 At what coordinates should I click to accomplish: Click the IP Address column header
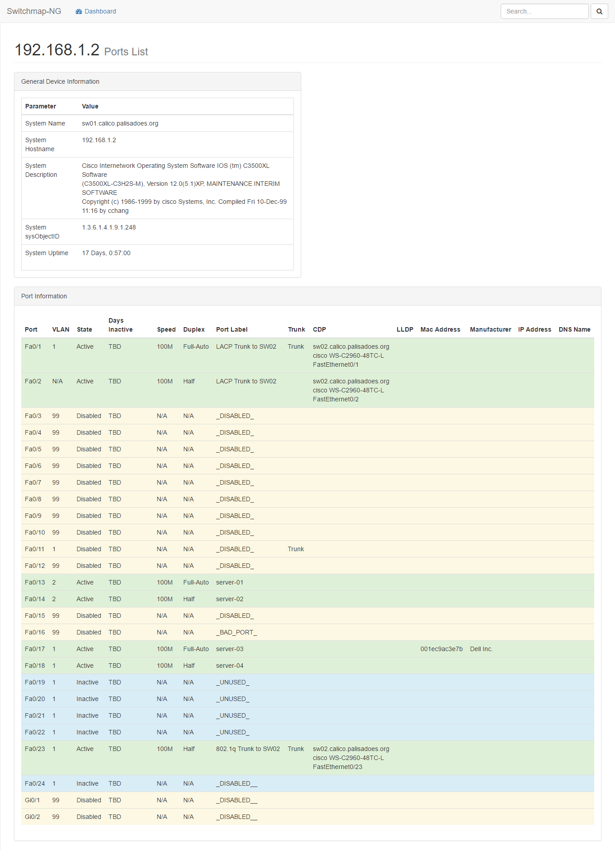535,329
